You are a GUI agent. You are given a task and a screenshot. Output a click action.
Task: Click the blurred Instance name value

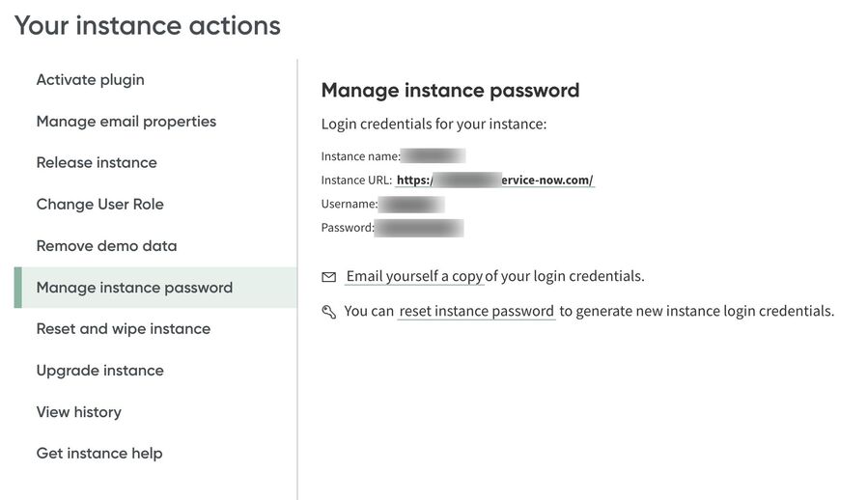pyautogui.click(x=434, y=156)
